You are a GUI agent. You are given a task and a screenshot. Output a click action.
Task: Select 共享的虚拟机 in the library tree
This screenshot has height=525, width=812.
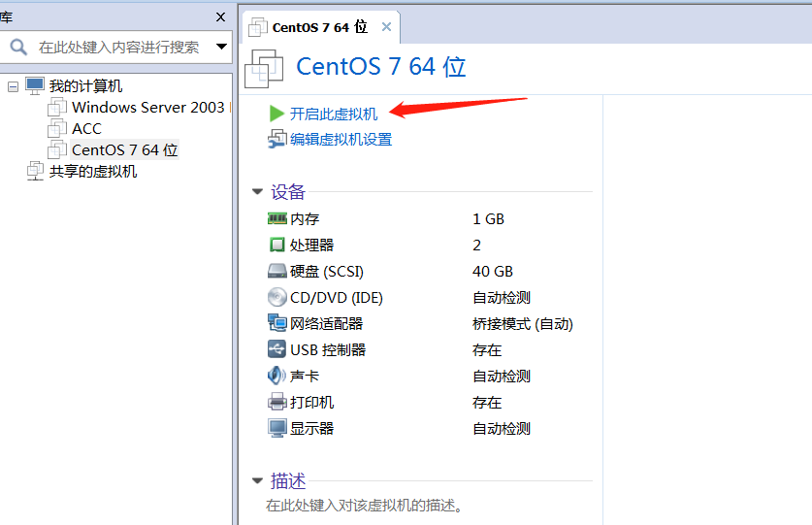93,171
